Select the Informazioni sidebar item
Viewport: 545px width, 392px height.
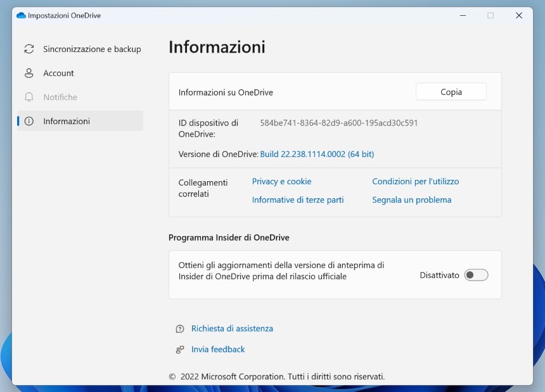click(80, 121)
